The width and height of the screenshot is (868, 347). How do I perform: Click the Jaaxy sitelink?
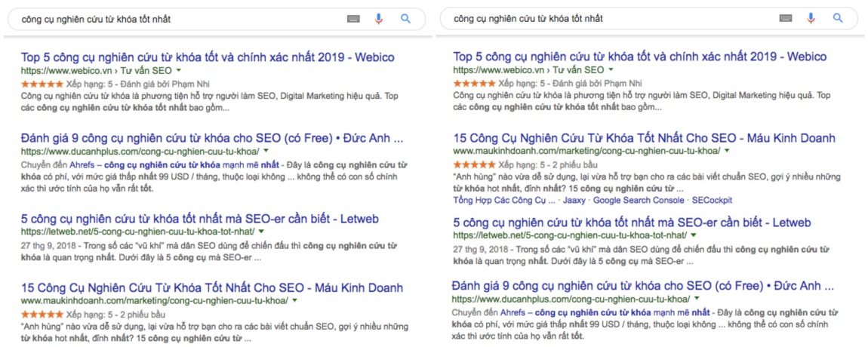(574, 201)
